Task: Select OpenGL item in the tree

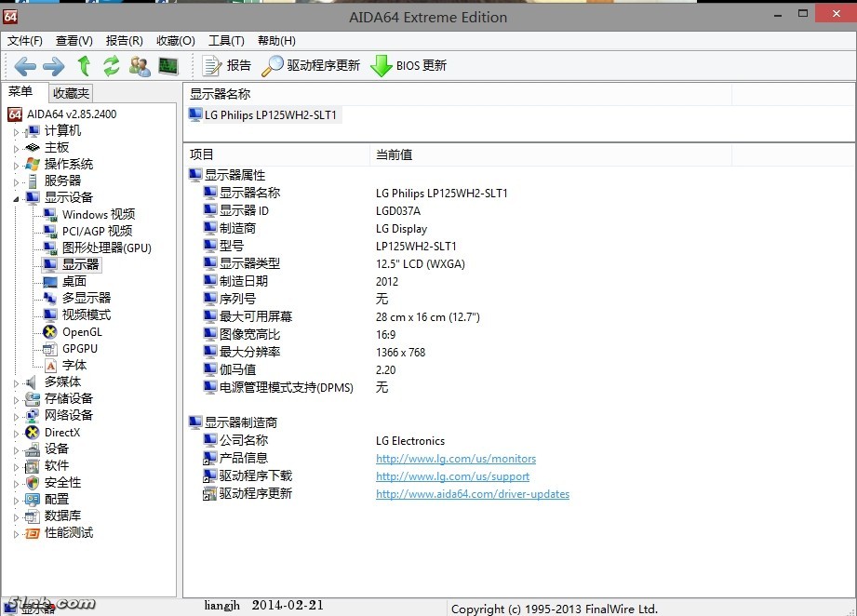Action: point(82,332)
